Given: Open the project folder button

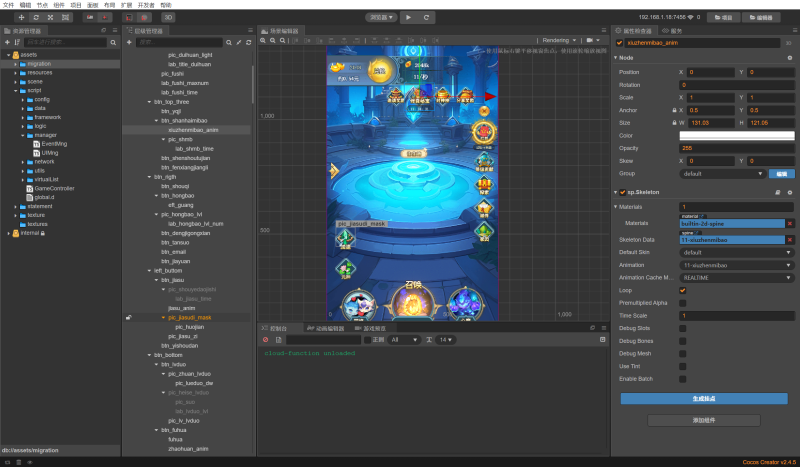Looking at the screenshot, I should [x=723, y=17].
